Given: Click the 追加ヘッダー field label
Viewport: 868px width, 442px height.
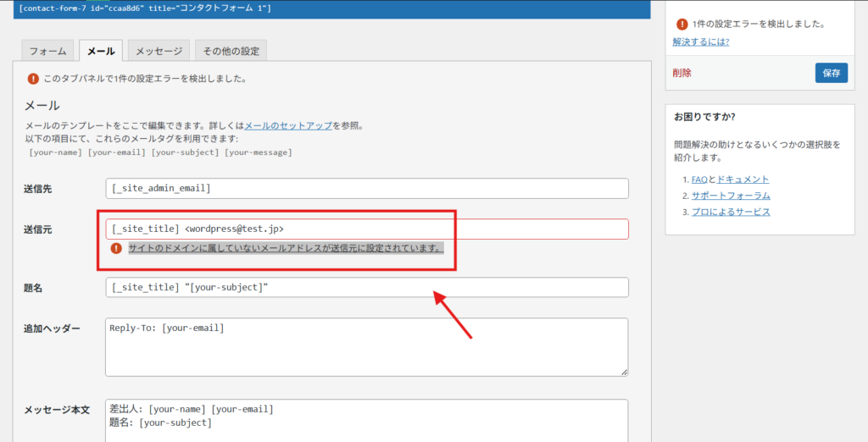Looking at the screenshot, I should tap(52, 329).
